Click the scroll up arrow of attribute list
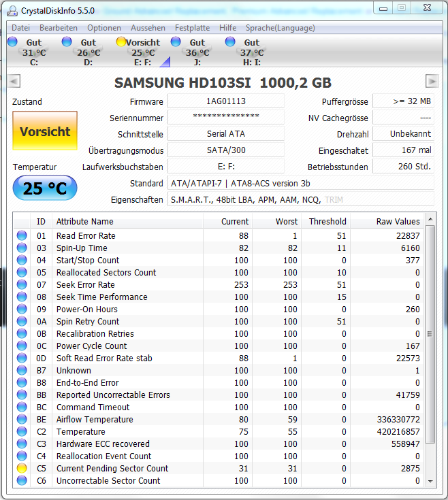The image size is (448, 500). (430, 219)
